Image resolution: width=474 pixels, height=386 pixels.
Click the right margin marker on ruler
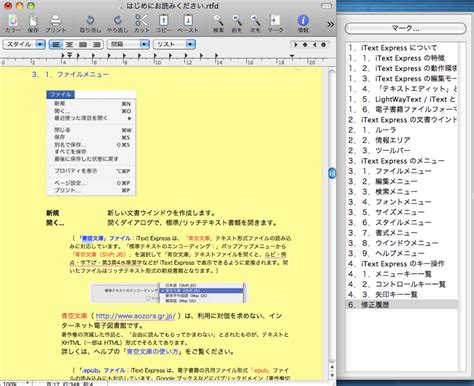(x=292, y=57)
